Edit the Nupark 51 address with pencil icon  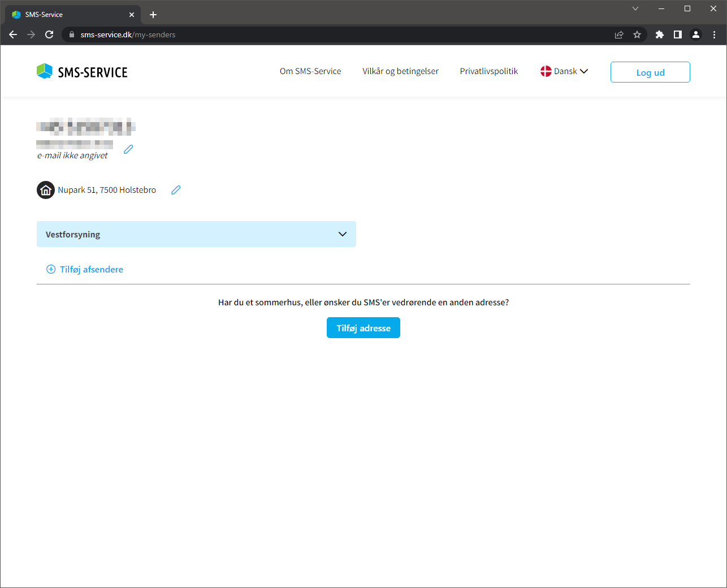tap(176, 190)
